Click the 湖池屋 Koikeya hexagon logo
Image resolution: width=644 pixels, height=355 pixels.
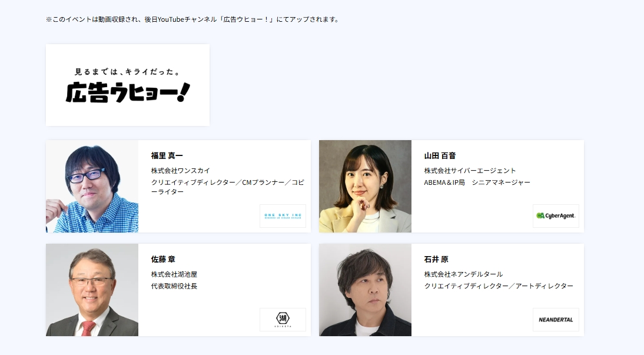point(283,319)
